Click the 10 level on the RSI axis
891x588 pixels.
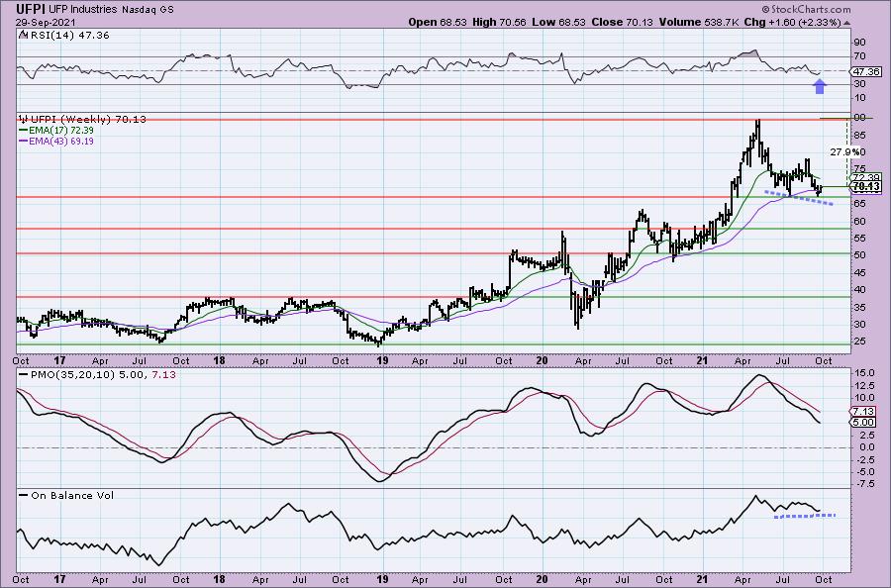[x=859, y=98]
